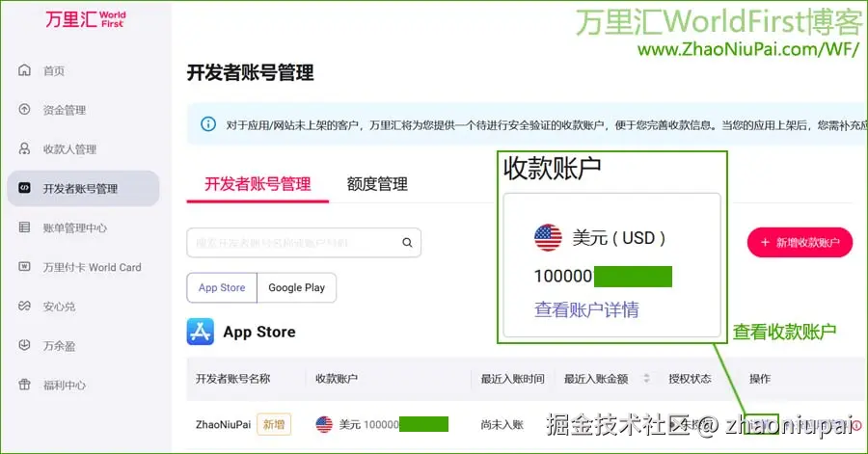Click the App Store logo icon
Screen dimensions: 868x454
201,332
